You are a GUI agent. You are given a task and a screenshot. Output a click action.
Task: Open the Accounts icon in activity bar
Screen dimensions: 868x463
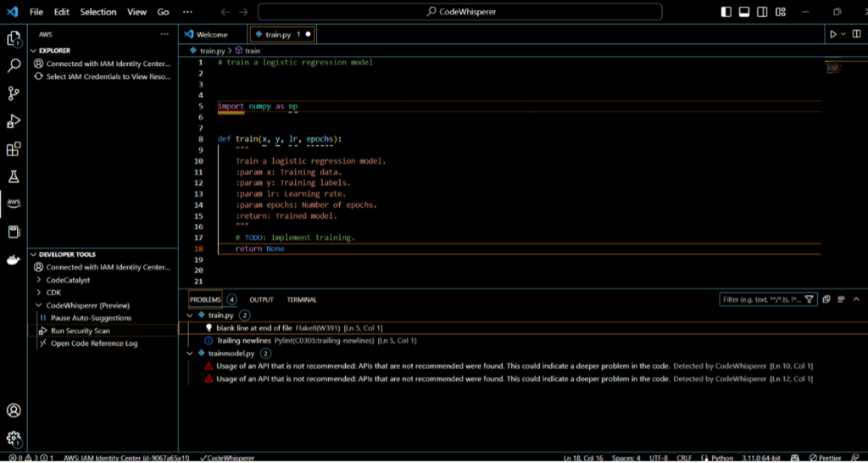(x=14, y=410)
